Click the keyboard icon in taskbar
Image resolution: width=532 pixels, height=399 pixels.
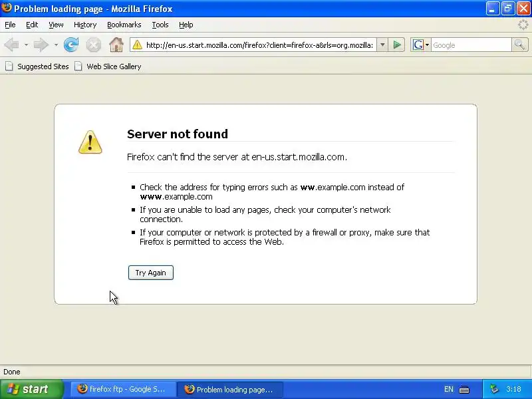pos(464,389)
